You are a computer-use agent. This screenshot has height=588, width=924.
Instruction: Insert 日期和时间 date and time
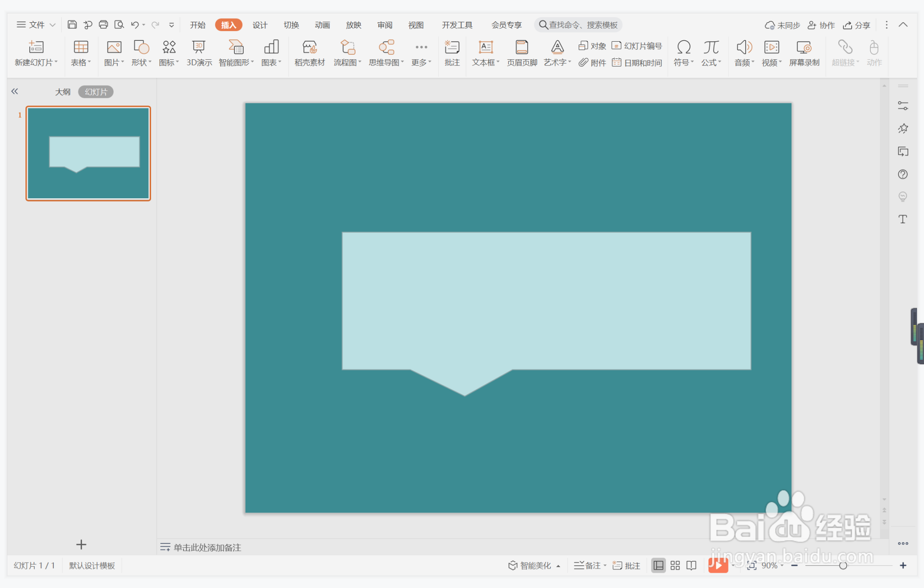pyautogui.click(x=637, y=63)
